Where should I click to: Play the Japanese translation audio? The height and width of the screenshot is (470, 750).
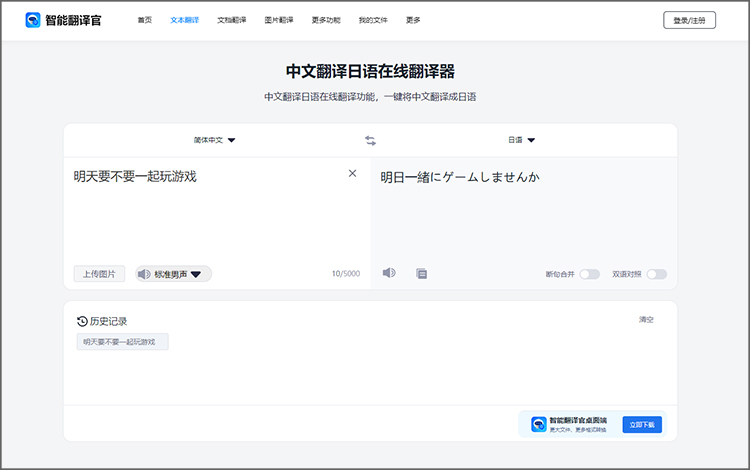coord(389,273)
